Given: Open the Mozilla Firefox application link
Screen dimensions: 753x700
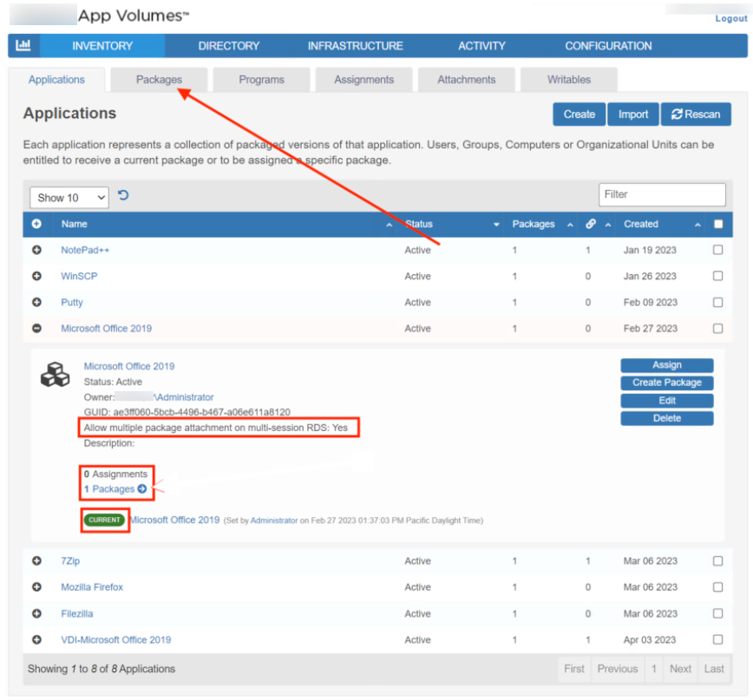Looking at the screenshot, I should tap(92, 587).
